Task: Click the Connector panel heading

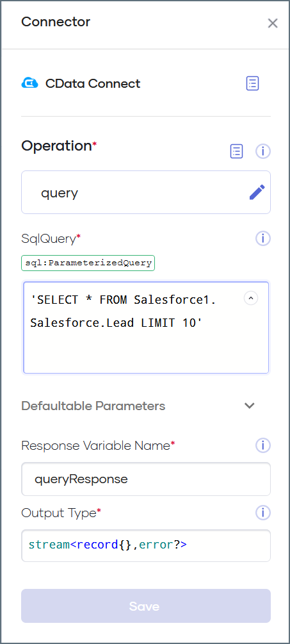Action: [56, 22]
